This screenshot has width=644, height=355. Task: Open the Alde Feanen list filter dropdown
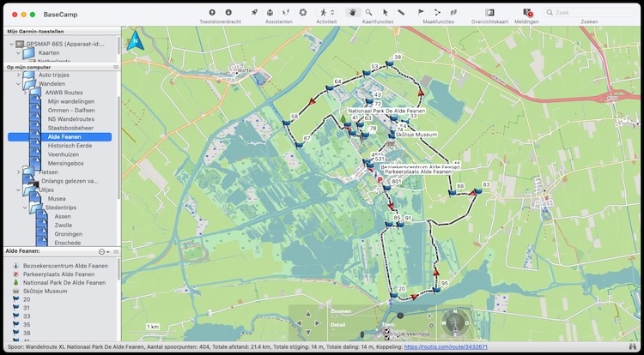(x=104, y=252)
